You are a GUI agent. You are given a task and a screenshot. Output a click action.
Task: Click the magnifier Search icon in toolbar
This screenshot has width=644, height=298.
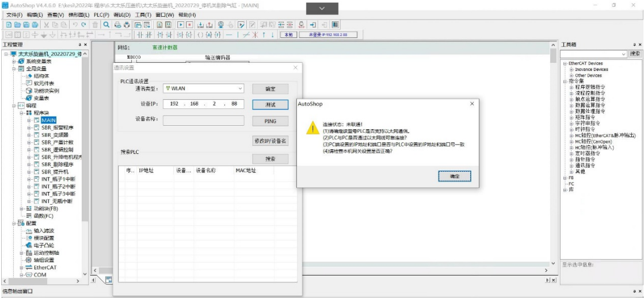click(106, 24)
